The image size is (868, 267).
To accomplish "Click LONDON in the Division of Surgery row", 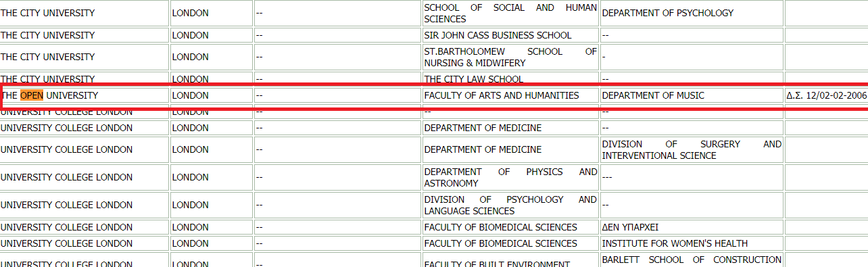I will (x=212, y=149).
